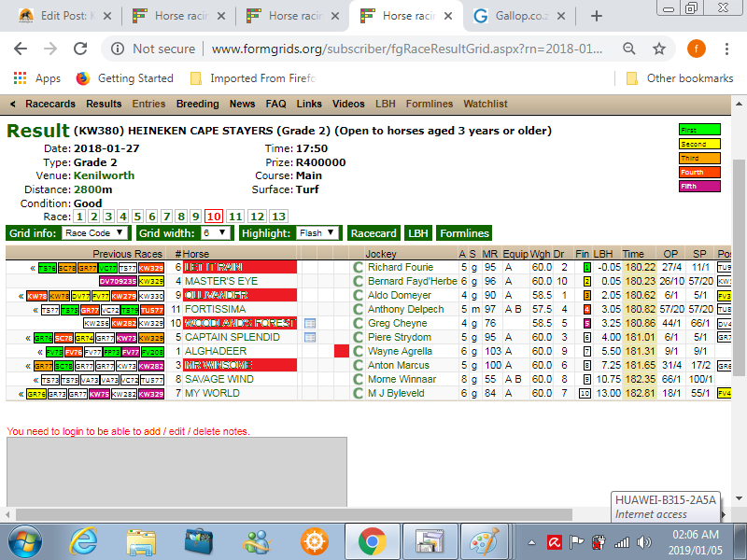747x560 pixels.
Task: Open the Chrome three-dot menu
Action: click(725, 49)
